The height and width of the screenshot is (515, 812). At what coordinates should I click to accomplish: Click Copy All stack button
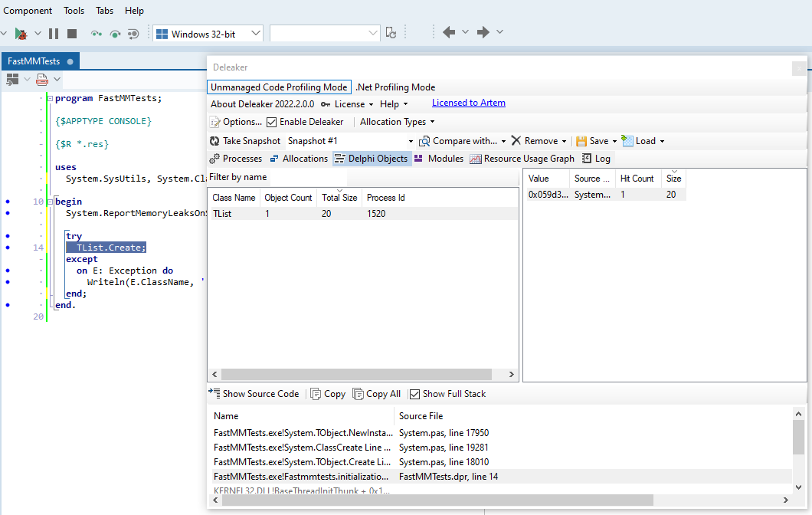pyautogui.click(x=377, y=394)
